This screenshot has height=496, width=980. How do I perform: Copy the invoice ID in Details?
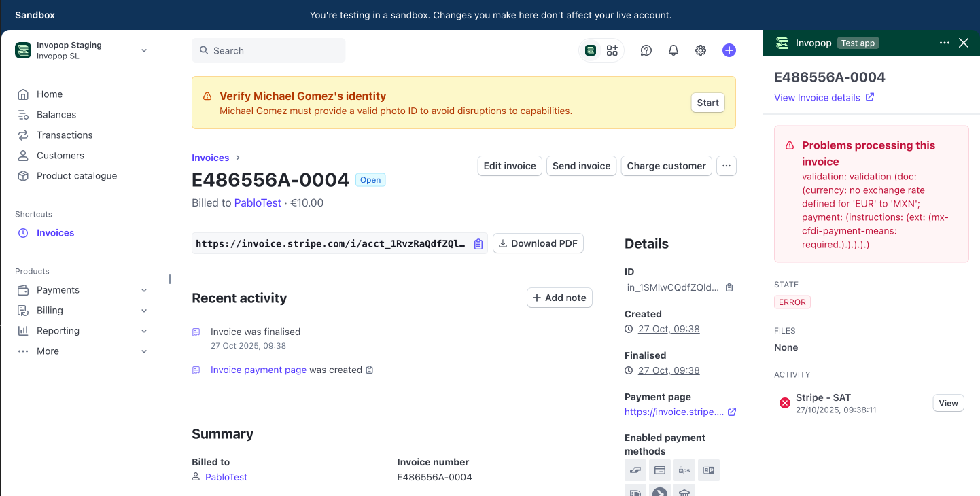coord(729,287)
